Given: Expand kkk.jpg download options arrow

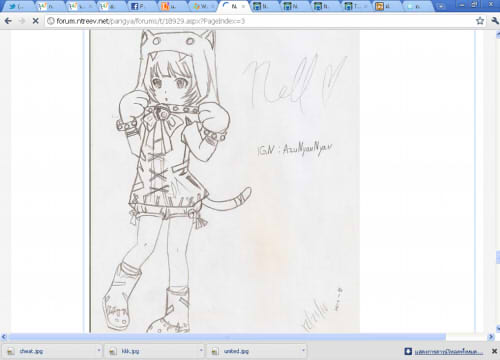Looking at the screenshot, I should coord(201,351).
